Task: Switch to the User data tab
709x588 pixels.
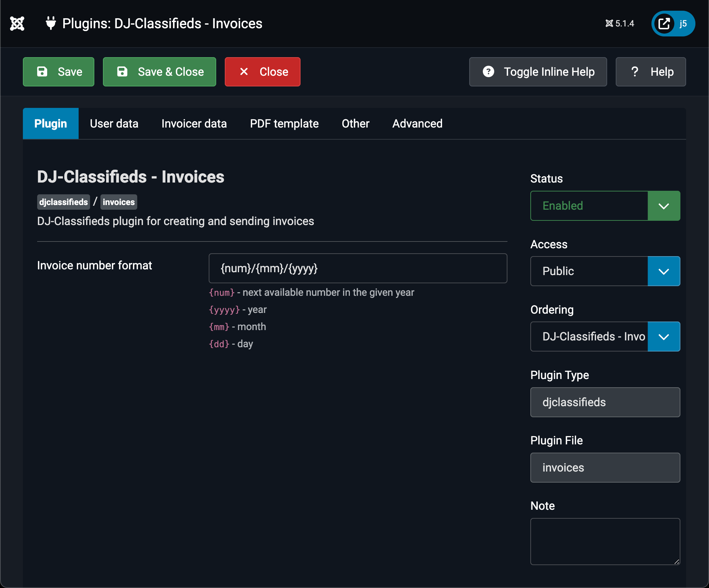Action: pos(114,124)
